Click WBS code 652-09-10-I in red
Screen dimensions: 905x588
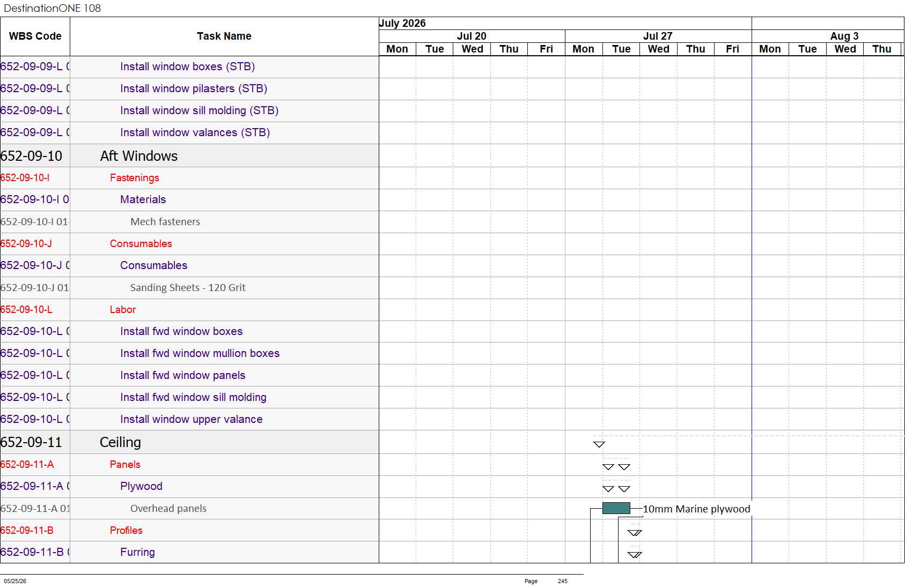point(25,177)
